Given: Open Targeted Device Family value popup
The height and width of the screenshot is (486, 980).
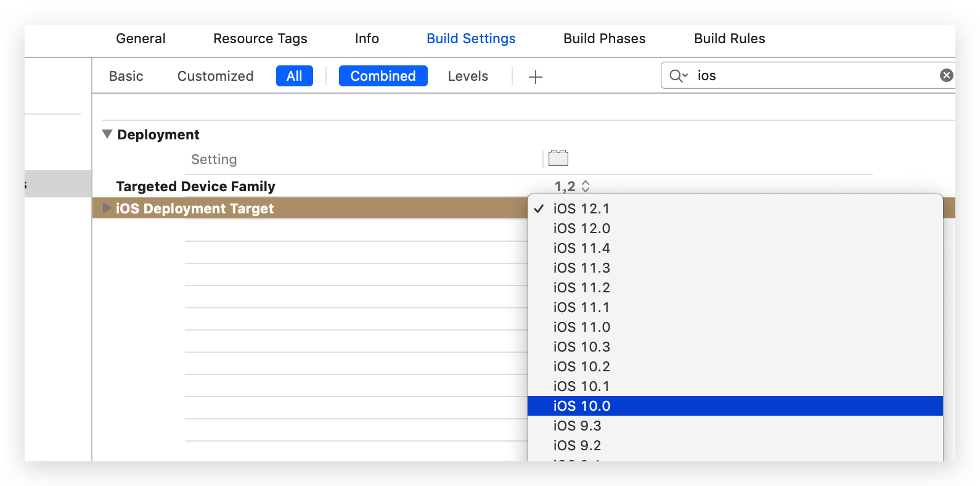Looking at the screenshot, I should [573, 186].
